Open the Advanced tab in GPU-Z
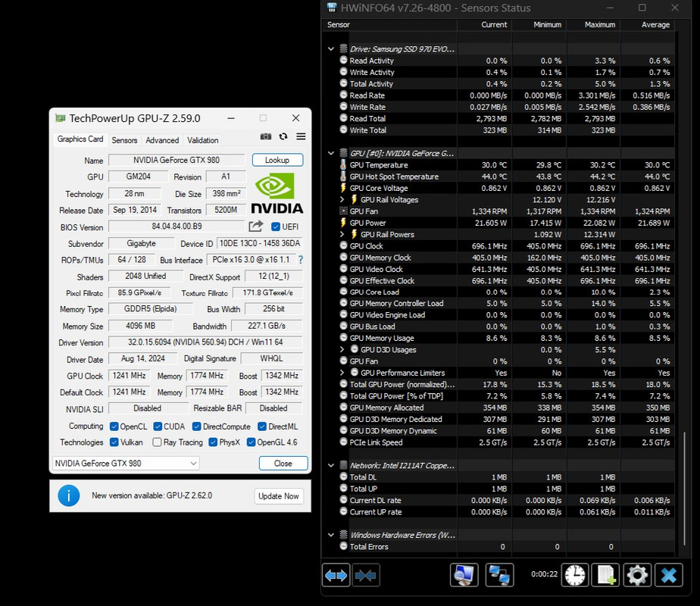This screenshot has width=700, height=606. click(162, 140)
